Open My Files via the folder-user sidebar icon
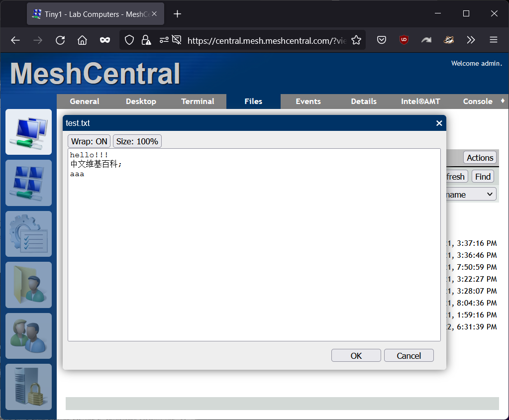 pos(28,285)
